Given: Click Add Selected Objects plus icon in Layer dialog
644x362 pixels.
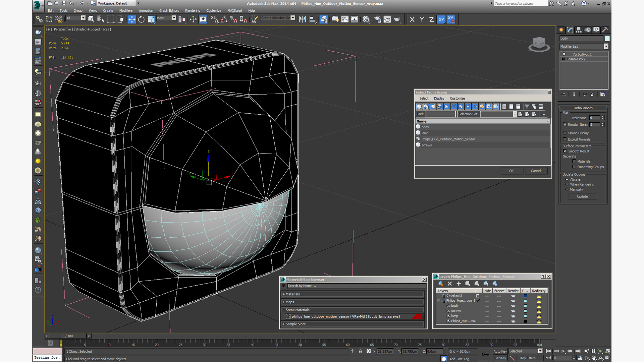Looking at the screenshot, I should (459, 284).
